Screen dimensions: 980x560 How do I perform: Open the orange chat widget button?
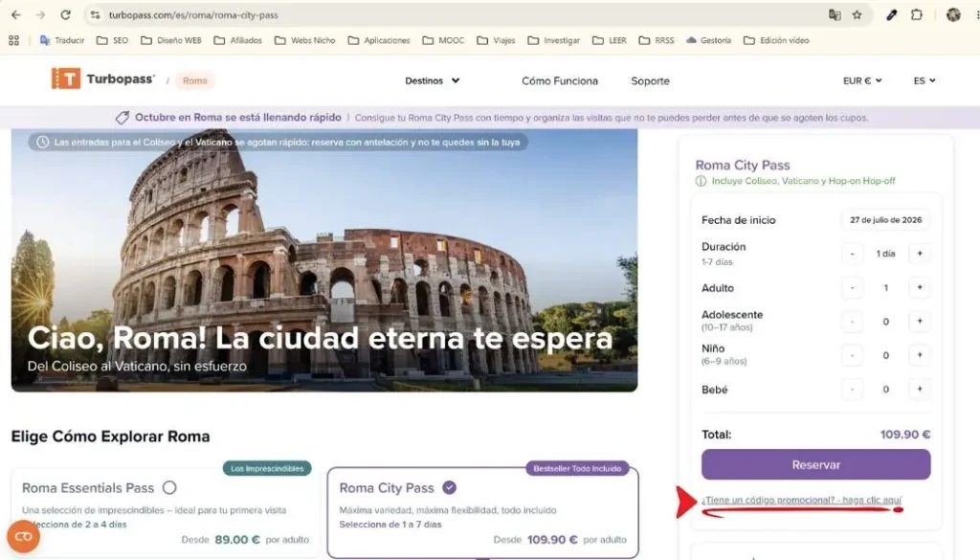23,536
